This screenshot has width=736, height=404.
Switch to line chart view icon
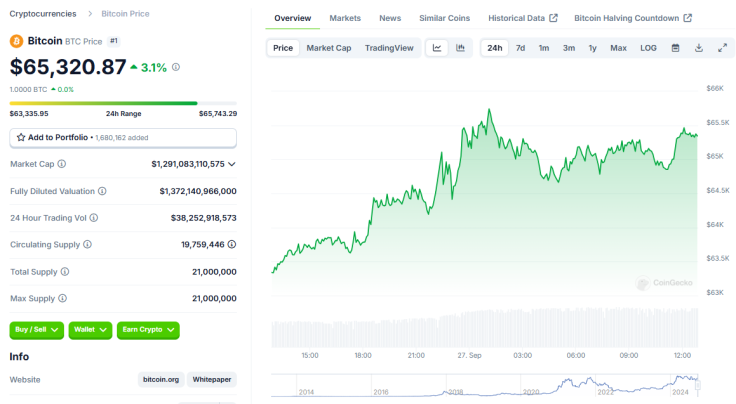click(x=437, y=48)
